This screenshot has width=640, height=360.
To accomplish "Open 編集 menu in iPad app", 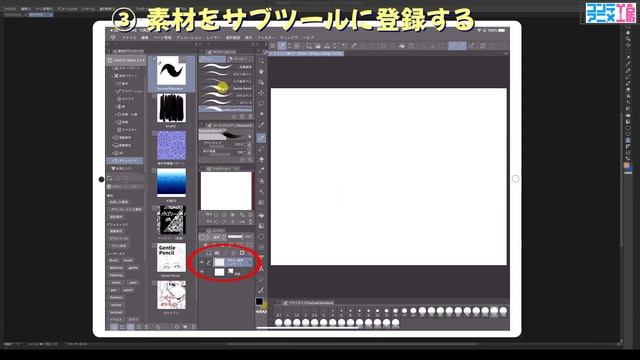I will (x=144, y=38).
